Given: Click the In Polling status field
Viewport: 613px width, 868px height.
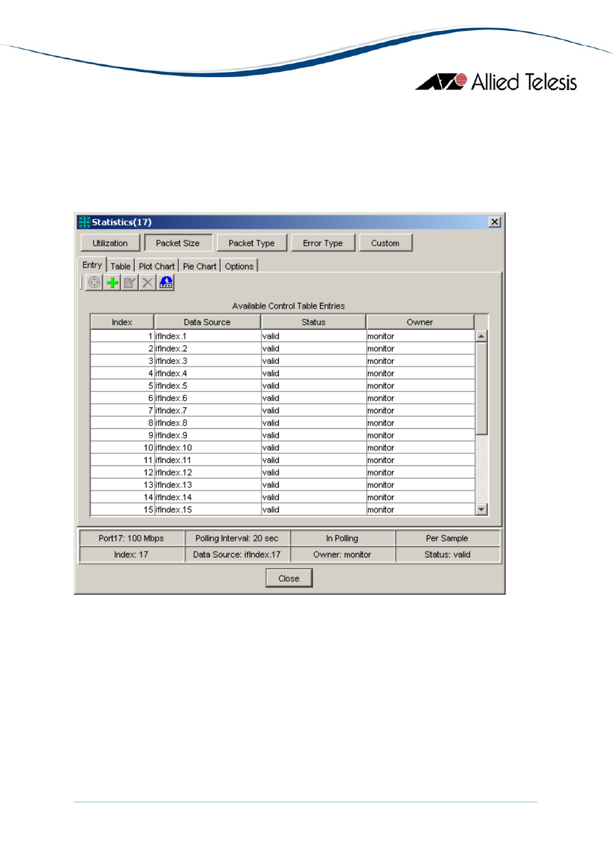Looking at the screenshot, I should [342, 538].
